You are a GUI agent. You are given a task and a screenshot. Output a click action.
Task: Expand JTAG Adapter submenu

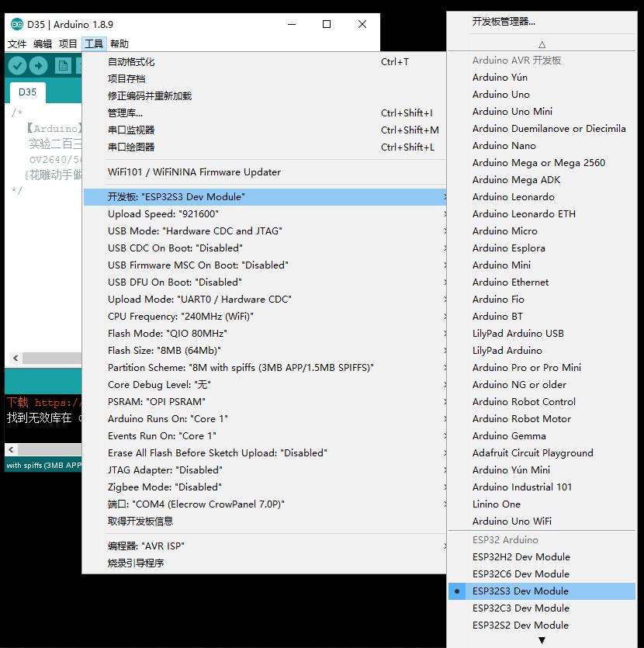pos(265,470)
